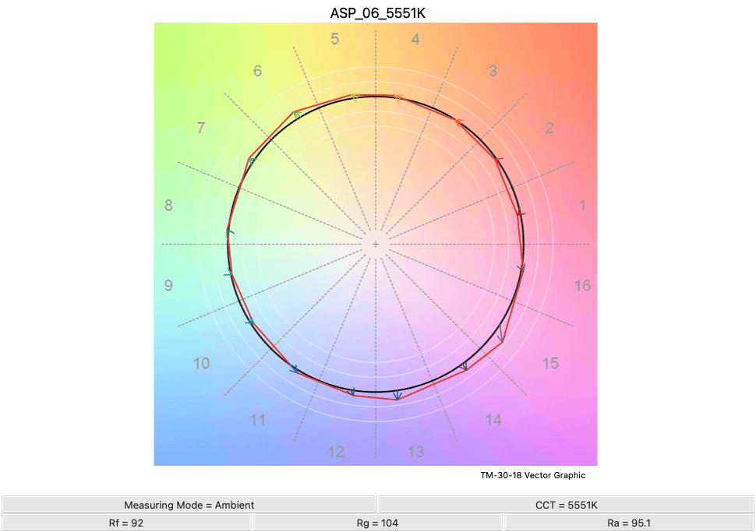Click the TM-30-18 Vector Graphic caption

click(x=533, y=475)
